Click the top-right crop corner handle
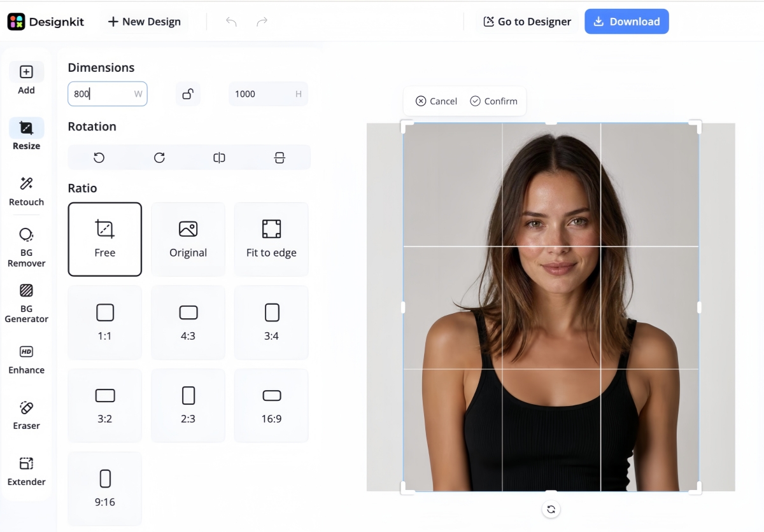764x532 pixels. [x=697, y=125]
